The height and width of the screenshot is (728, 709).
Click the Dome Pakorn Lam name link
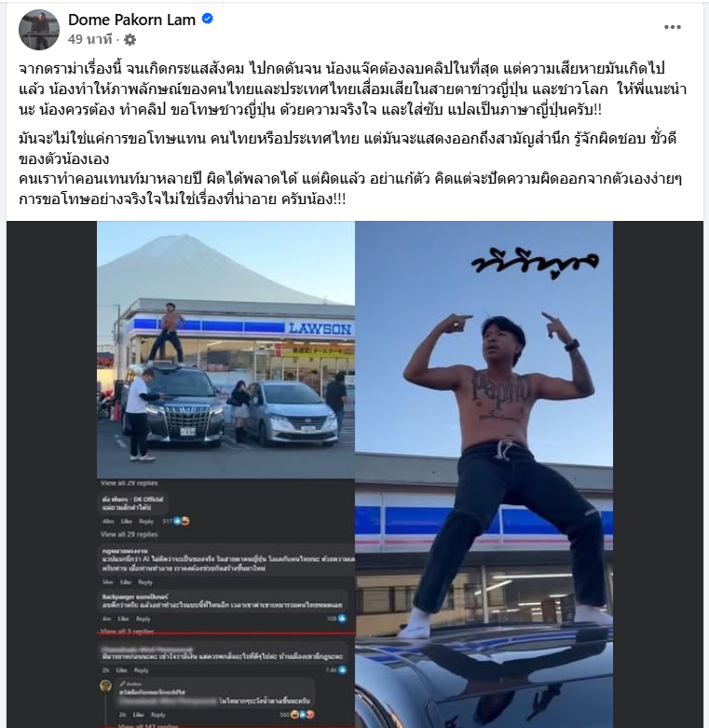pyautogui.click(x=131, y=20)
